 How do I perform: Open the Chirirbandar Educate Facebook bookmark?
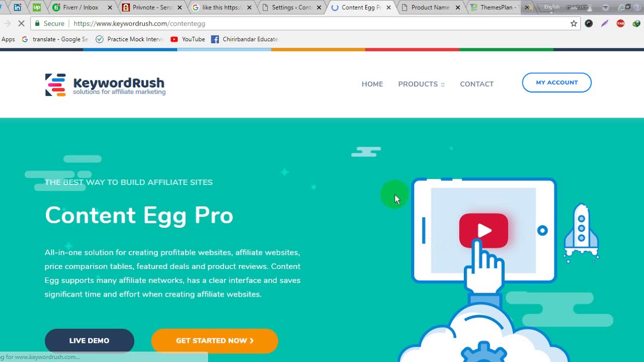[245, 39]
